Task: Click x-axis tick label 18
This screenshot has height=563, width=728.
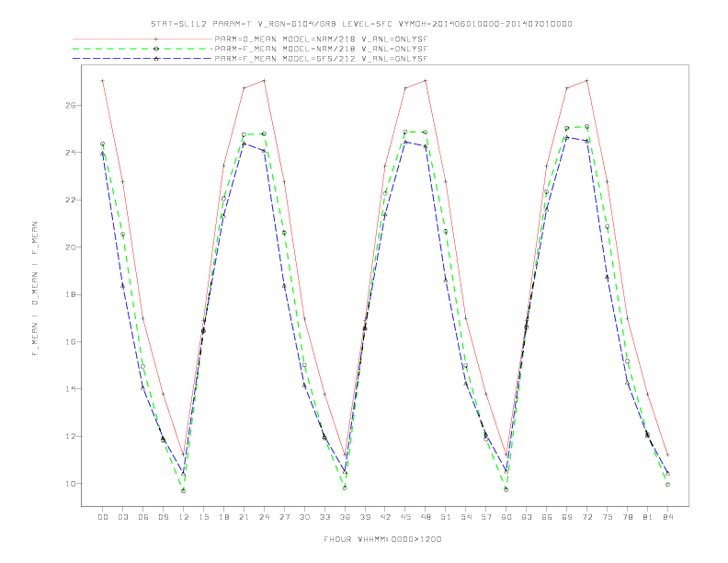Action: click(223, 517)
